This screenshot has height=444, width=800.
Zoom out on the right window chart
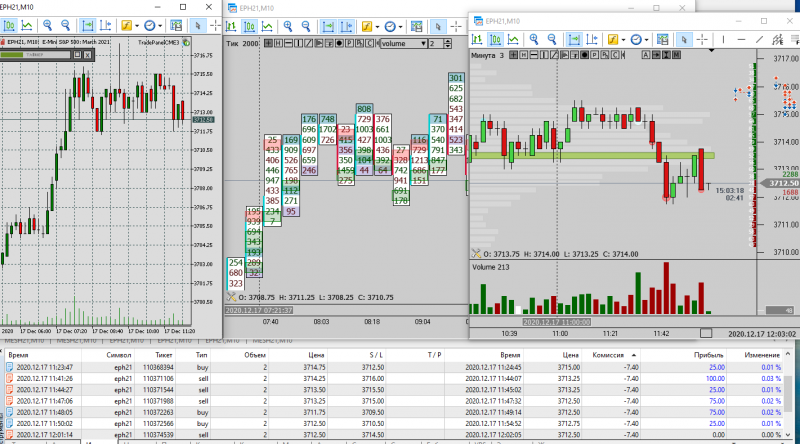click(x=552, y=39)
